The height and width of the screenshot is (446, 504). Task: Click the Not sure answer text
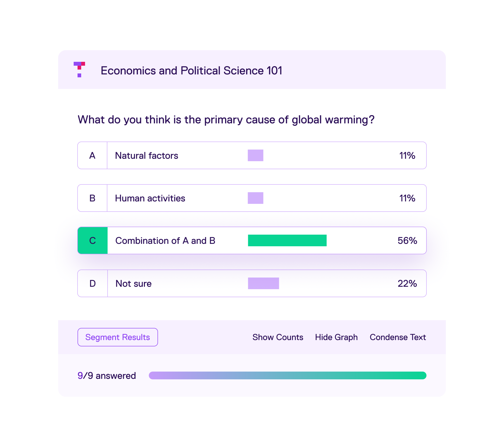click(134, 284)
